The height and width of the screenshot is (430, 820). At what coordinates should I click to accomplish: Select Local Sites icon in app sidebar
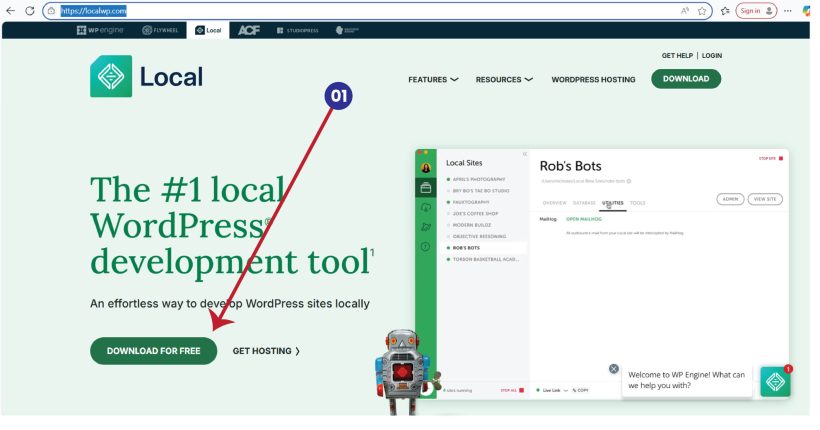tap(426, 188)
